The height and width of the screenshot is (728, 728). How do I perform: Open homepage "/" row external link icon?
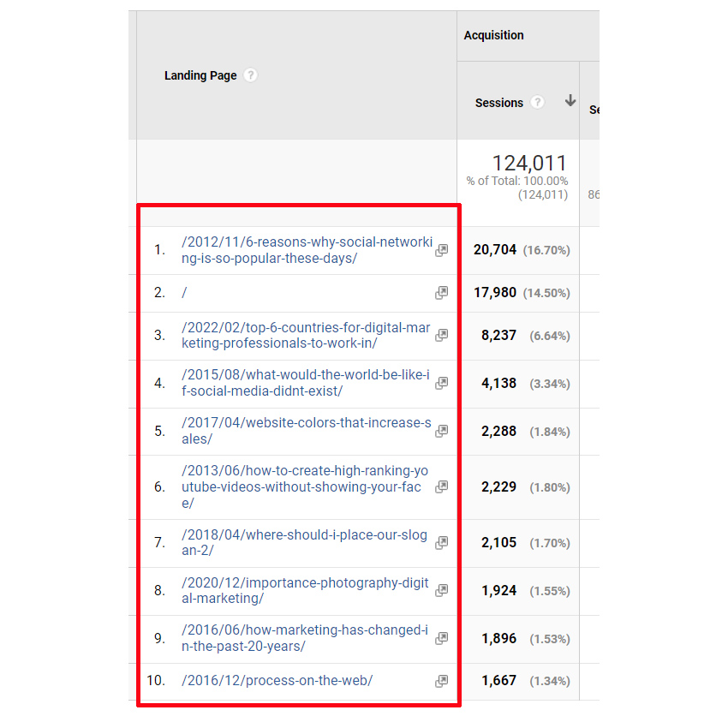coord(442,293)
